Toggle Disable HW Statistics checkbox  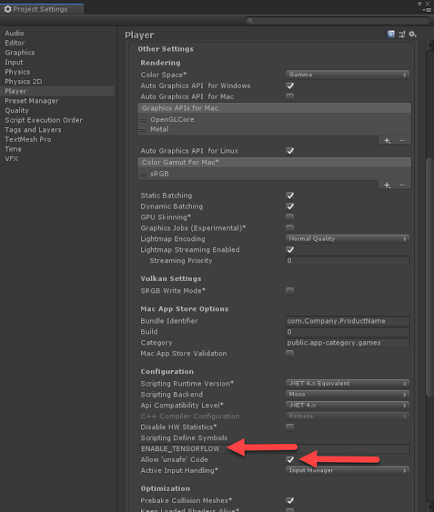tap(290, 427)
